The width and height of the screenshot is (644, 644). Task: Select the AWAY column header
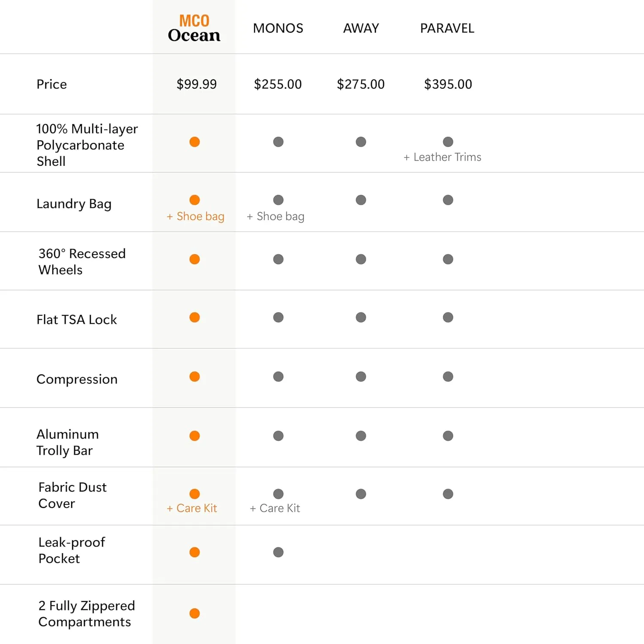click(x=361, y=28)
